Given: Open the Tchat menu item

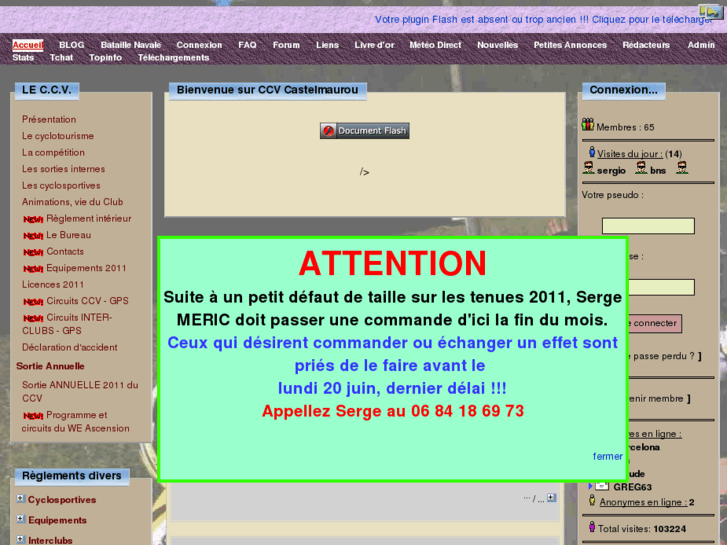Looking at the screenshot, I should pos(61,58).
